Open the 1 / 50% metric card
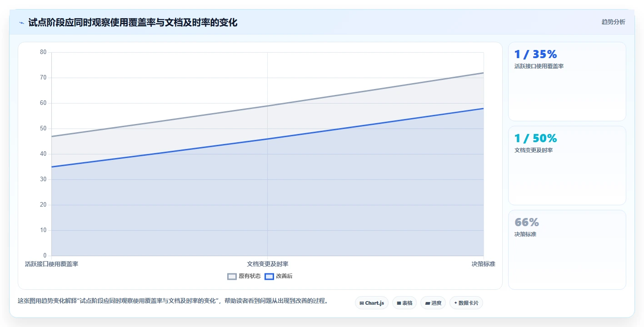The width and height of the screenshot is (644, 327). [x=567, y=166]
